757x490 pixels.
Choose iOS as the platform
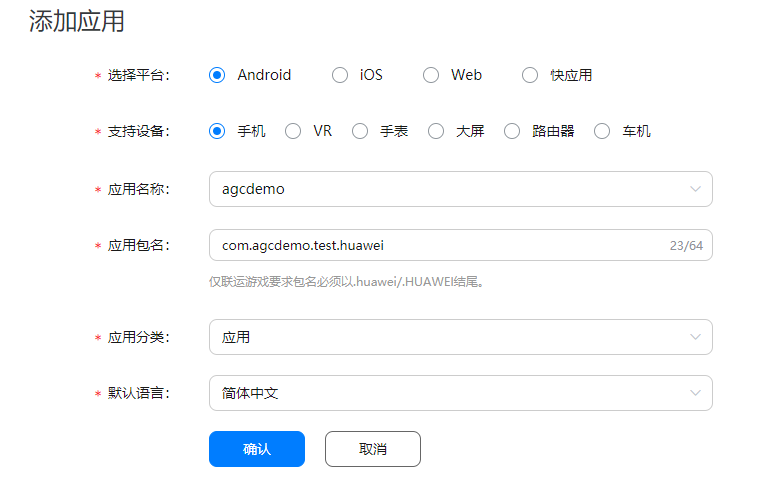tap(340, 75)
